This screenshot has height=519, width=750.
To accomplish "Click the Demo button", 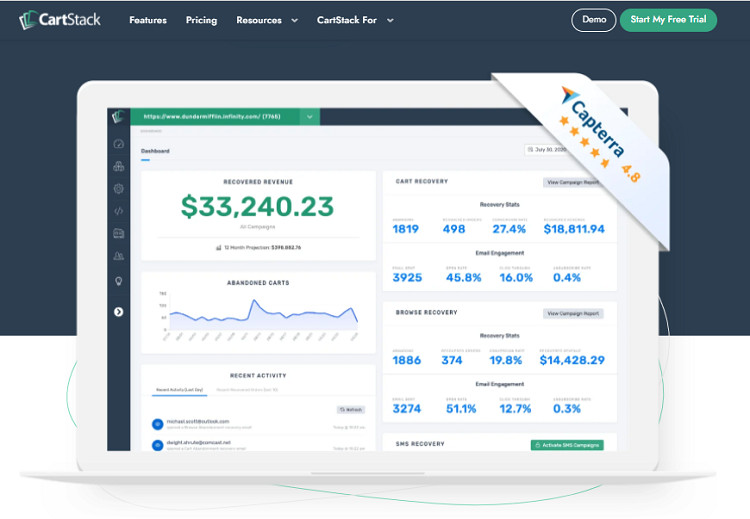I will [x=594, y=20].
